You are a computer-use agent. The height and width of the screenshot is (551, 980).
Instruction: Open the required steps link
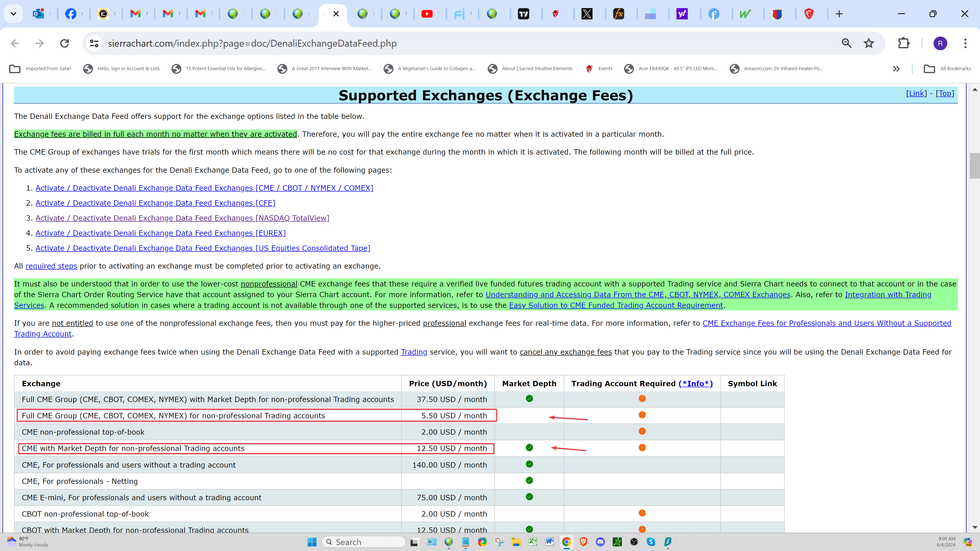(51, 266)
